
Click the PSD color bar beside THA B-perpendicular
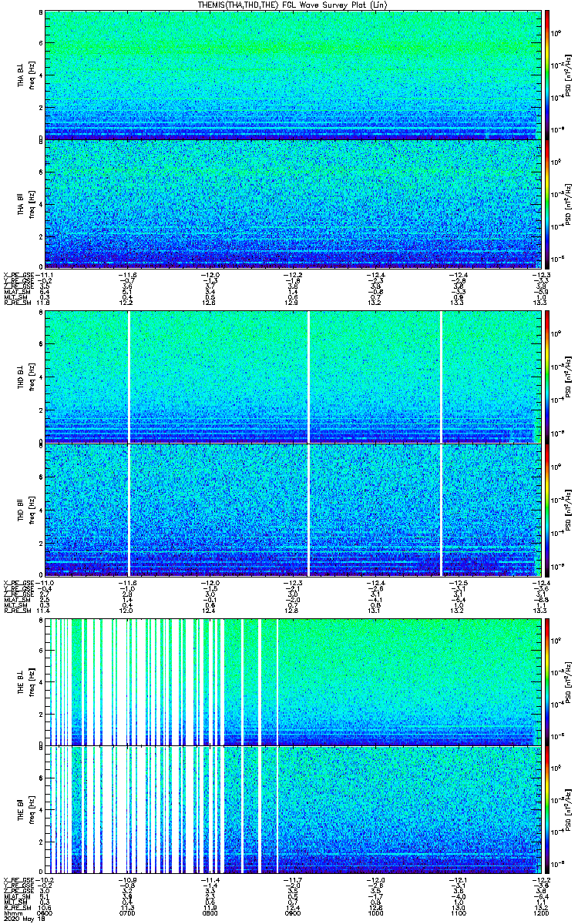click(x=547, y=74)
